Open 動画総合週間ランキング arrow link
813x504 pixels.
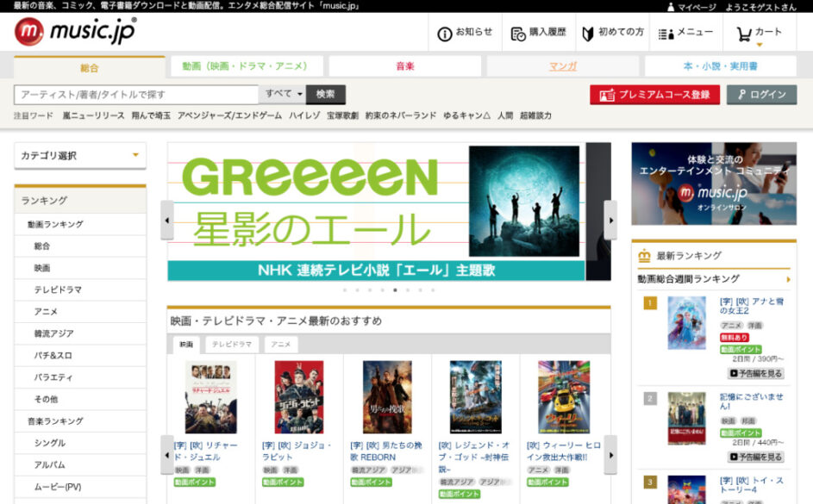tap(788, 280)
